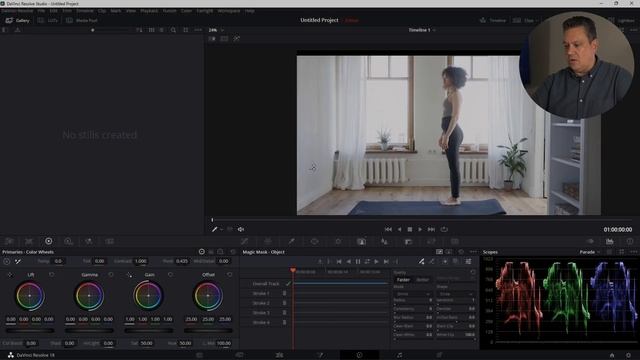Open the Color Match palette
Viewport: 640px width, 360px height.
29,241
